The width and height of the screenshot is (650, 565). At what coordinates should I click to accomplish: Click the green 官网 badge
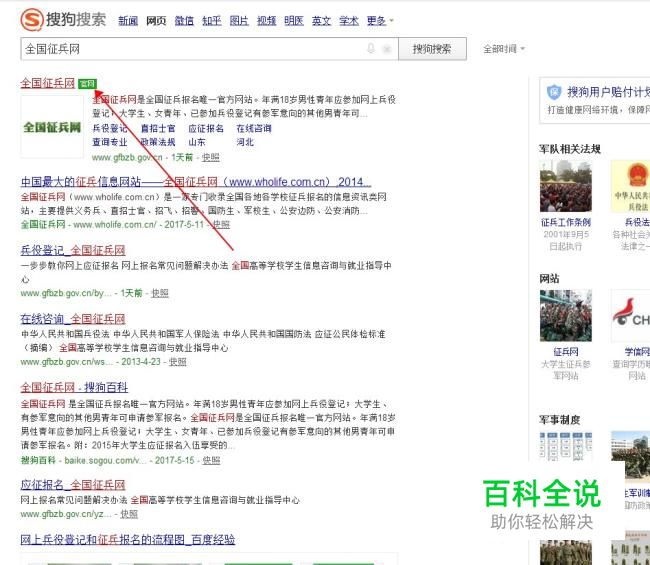[x=87, y=84]
